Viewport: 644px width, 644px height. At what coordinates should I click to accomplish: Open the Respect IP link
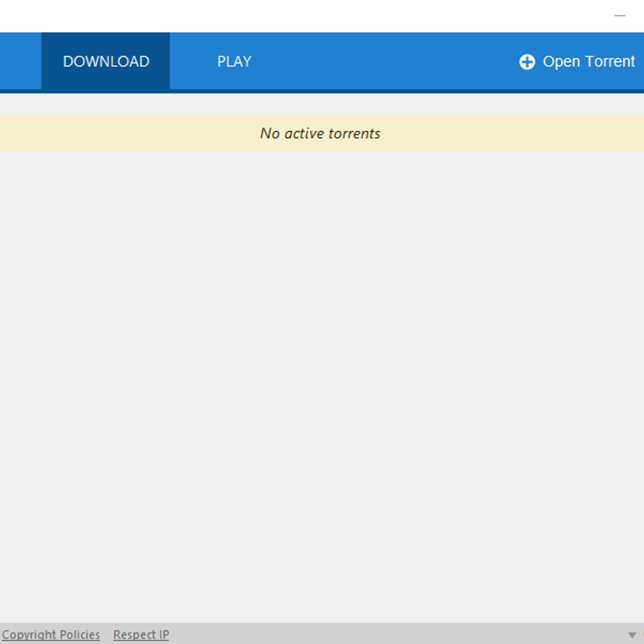coord(141,635)
